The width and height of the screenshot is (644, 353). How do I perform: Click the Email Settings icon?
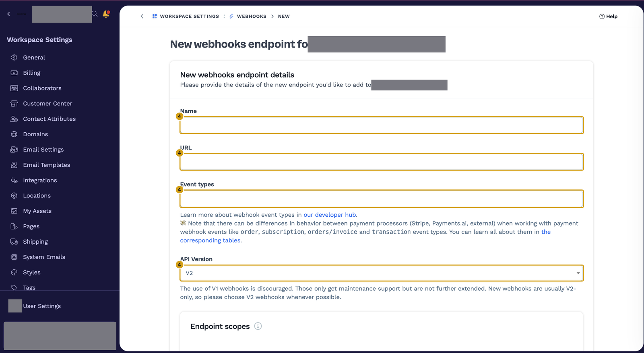(x=14, y=150)
